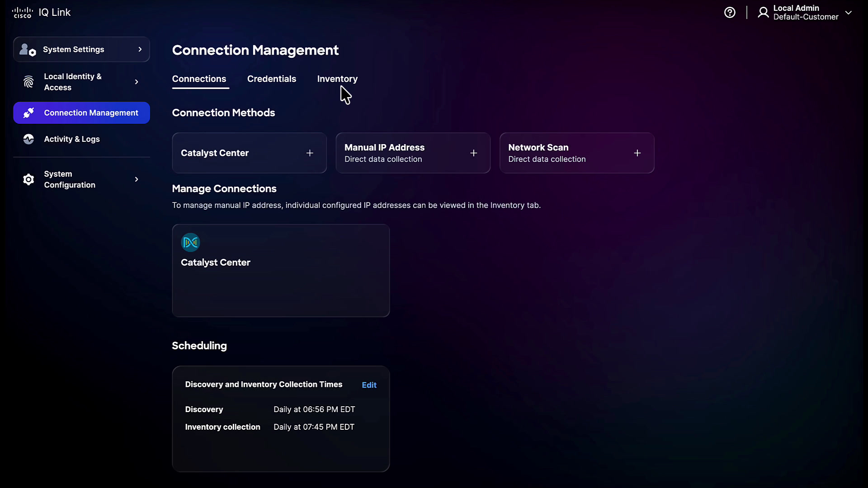
Task: Click the Default-Customer account text
Action: 806,17
